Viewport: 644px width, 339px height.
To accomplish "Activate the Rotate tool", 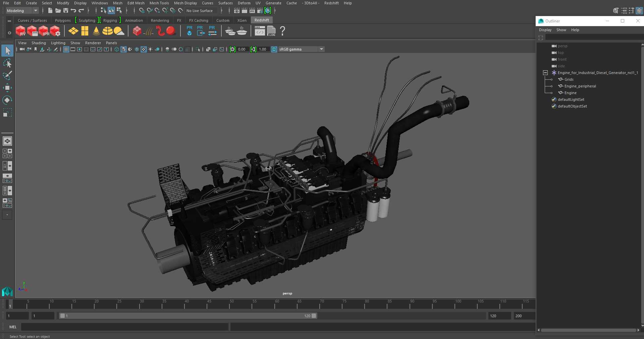I will pyautogui.click(x=7, y=100).
